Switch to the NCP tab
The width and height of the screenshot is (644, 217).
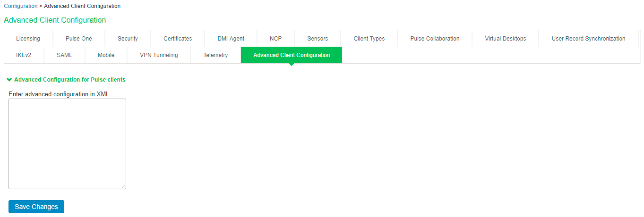pos(275,39)
